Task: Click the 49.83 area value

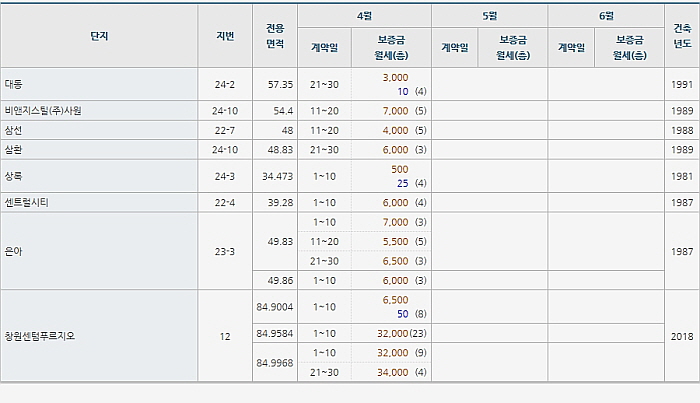Action: pos(280,241)
